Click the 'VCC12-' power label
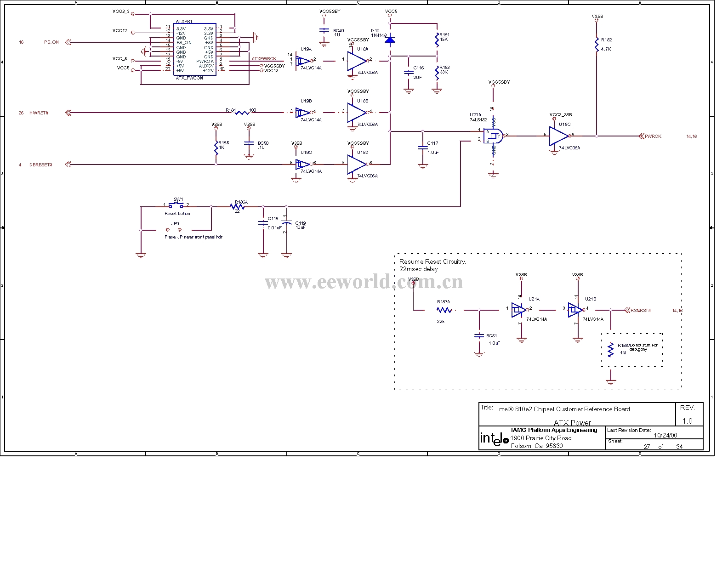Image resolution: width=728 pixels, height=562 pixels. 120,31
